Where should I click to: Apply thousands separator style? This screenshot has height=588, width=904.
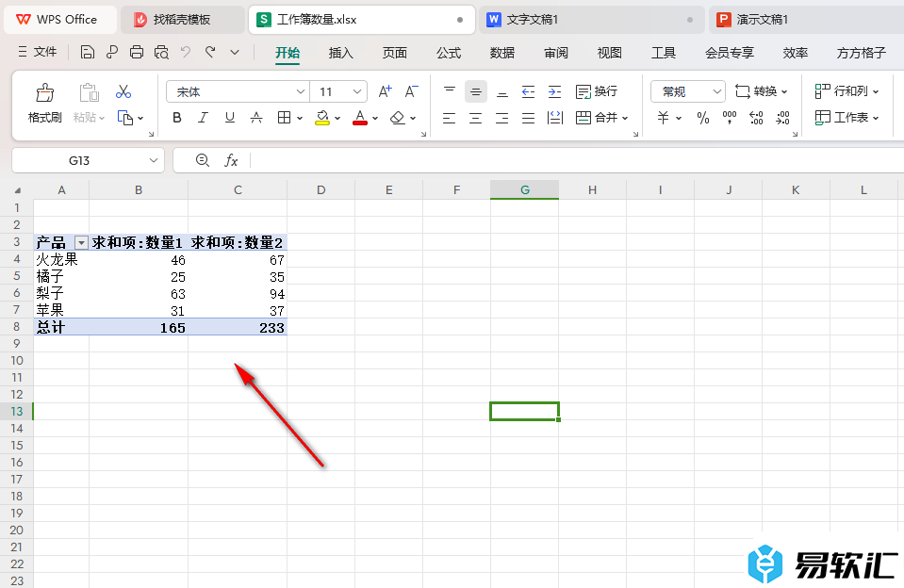(730, 118)
